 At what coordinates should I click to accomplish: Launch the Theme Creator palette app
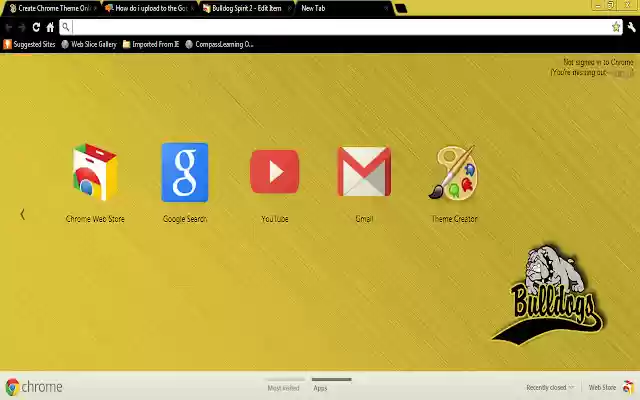454,173
